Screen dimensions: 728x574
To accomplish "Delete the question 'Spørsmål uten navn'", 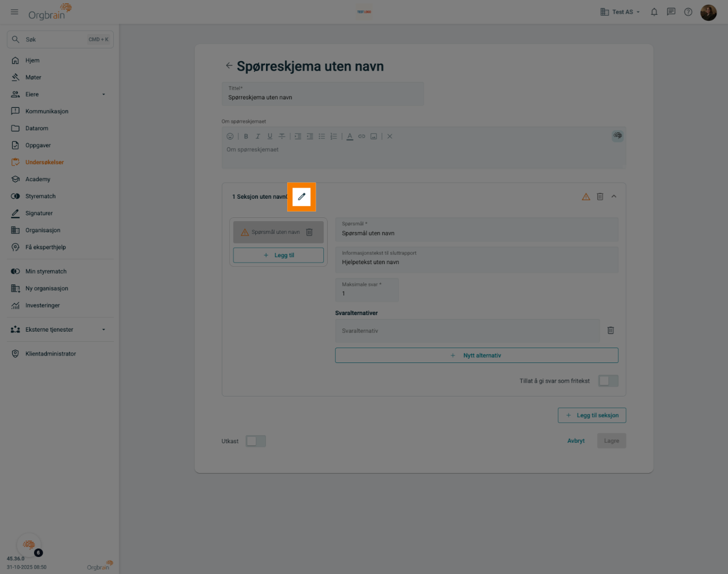I will [x=309, y=232].
